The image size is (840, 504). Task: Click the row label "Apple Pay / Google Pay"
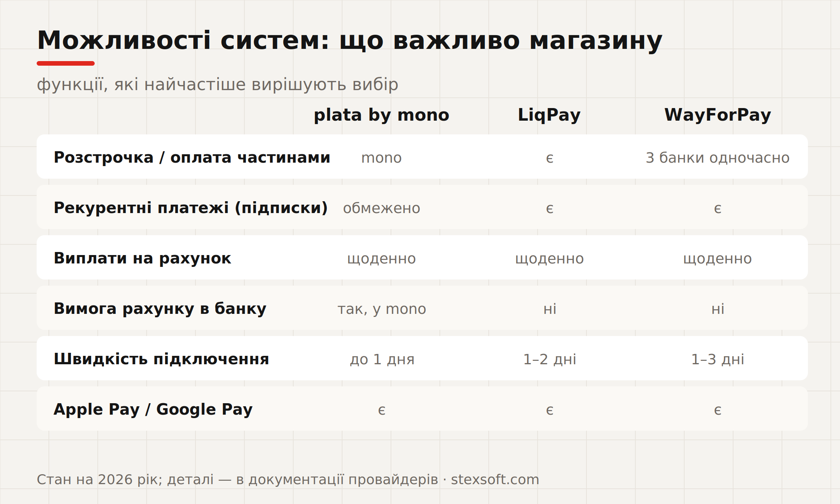coord(153,409)
